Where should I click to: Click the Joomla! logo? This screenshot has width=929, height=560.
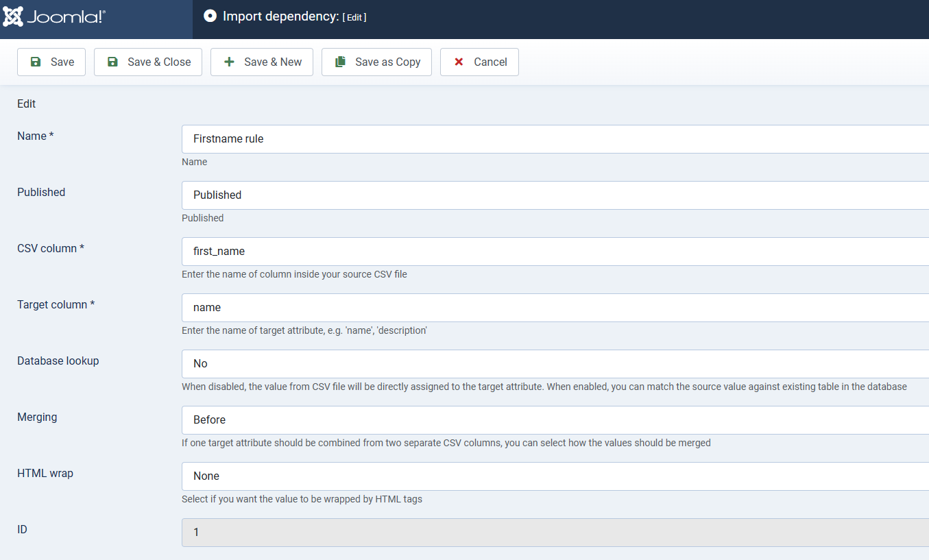point(54,16)
